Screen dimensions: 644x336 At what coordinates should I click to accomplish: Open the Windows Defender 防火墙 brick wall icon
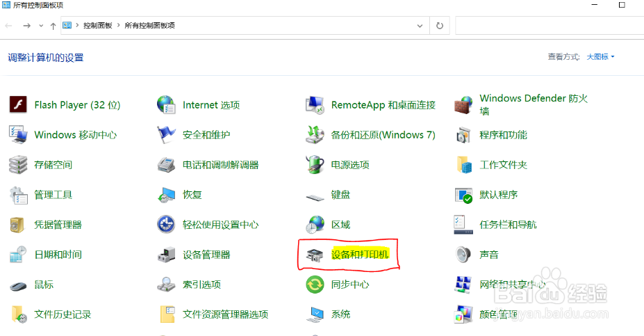(x=463, y=105)
